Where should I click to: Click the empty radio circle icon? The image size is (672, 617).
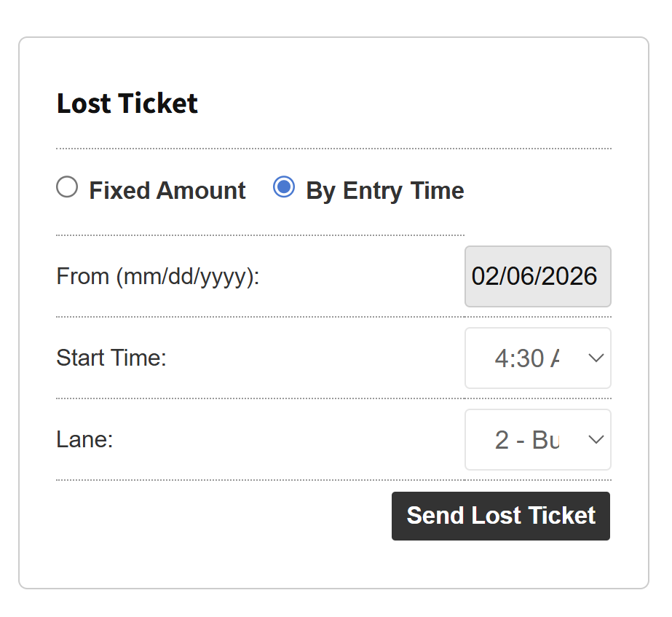point(67,188)
